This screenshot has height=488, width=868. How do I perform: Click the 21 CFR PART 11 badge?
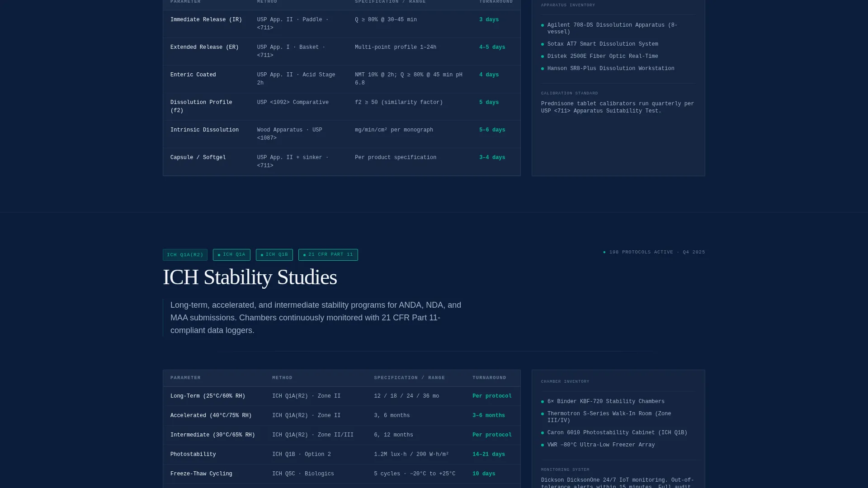[328, 255]
